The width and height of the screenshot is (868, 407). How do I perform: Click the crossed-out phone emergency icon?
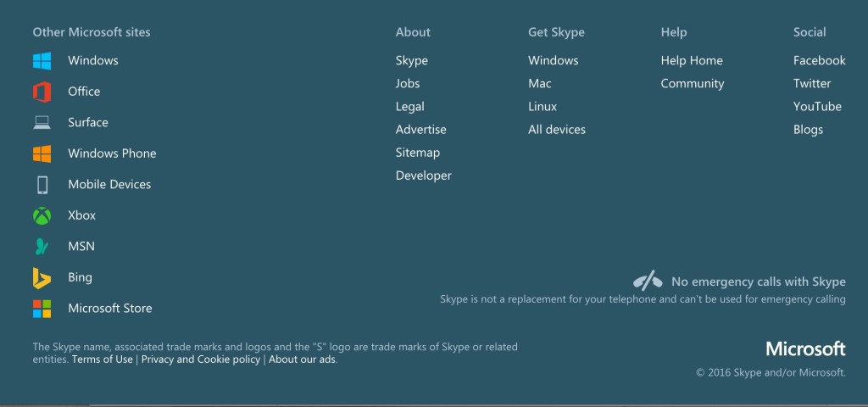pos(648,281)
